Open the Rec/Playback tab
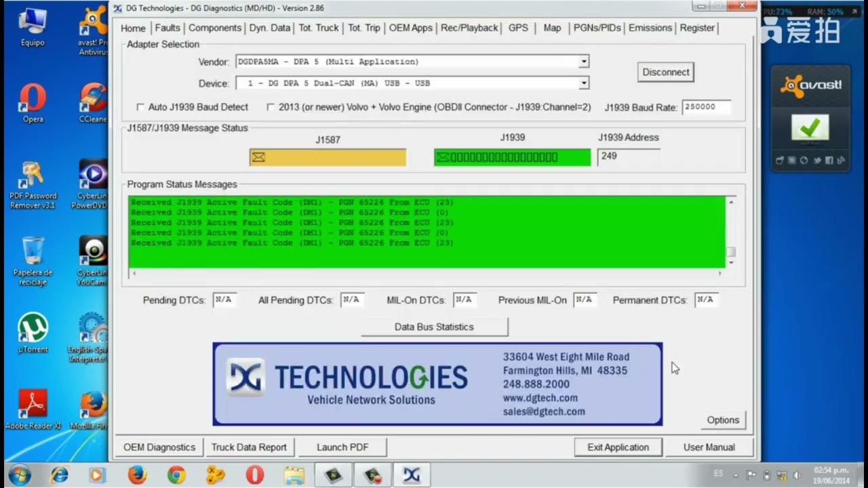 pos(469,28)
